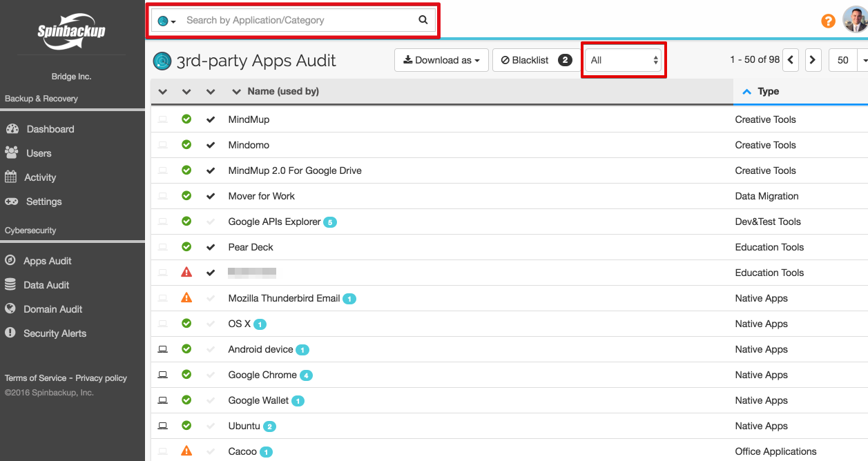Viewport: 868px width, 461px height.
Task: Open the All filter dropdown
Action: [624, 60]
